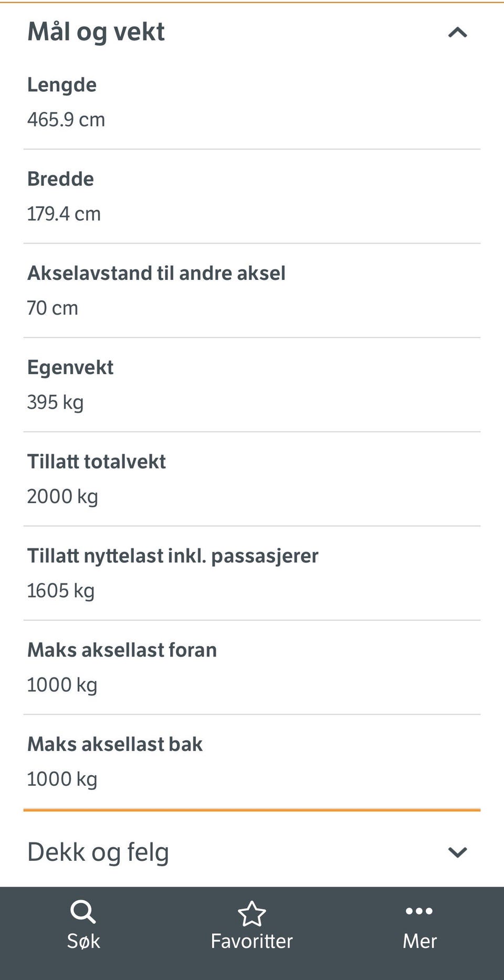Tap the Mer three-dots icon
The height and width of the screenshot is (980, 504).
tap(419, 911)
